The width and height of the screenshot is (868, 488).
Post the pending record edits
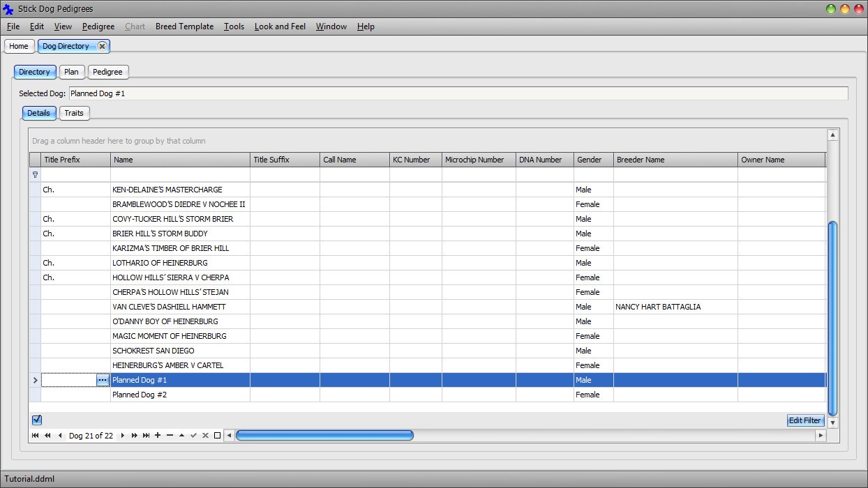pos(193,435)
